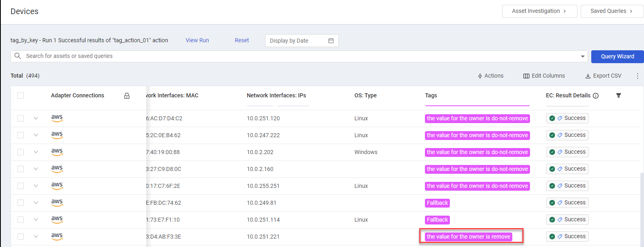Click the tag icon in the 10.0.251.221 result
The height and width of the screenshot is (247, 644).
[x=560, y=237]
